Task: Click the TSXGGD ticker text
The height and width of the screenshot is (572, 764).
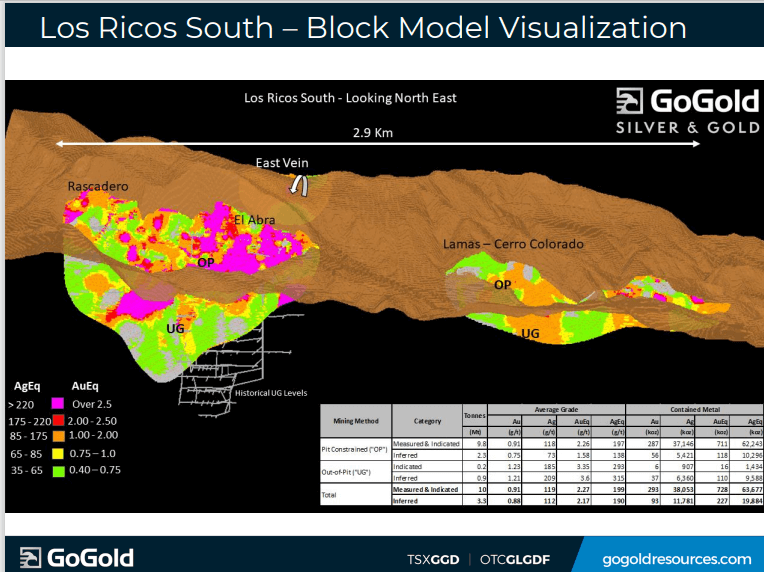Action: click(433, 559)
